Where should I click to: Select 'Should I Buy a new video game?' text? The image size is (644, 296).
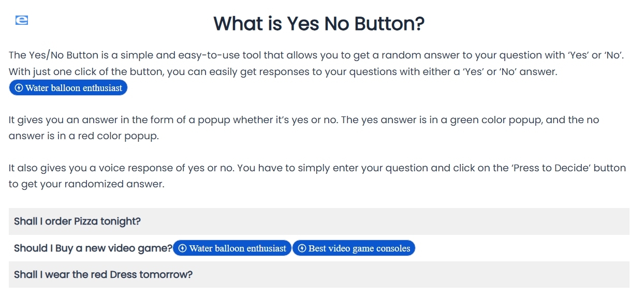[93, 248]
